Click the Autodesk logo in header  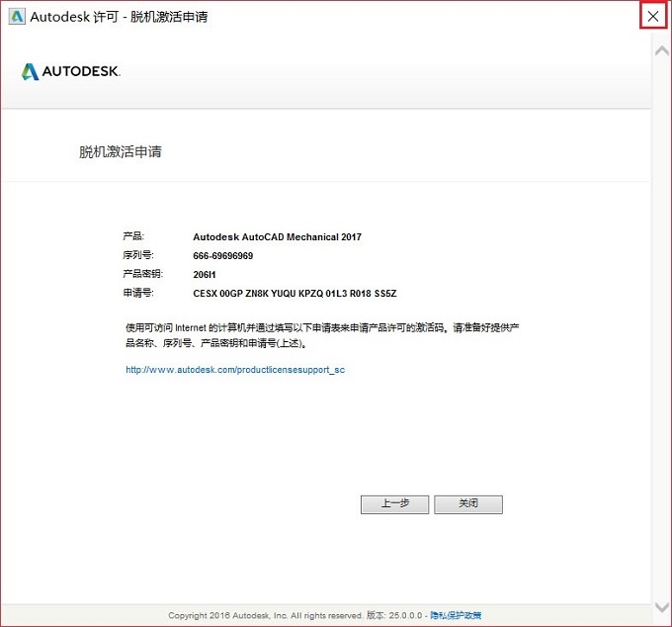tap(71, 71)
